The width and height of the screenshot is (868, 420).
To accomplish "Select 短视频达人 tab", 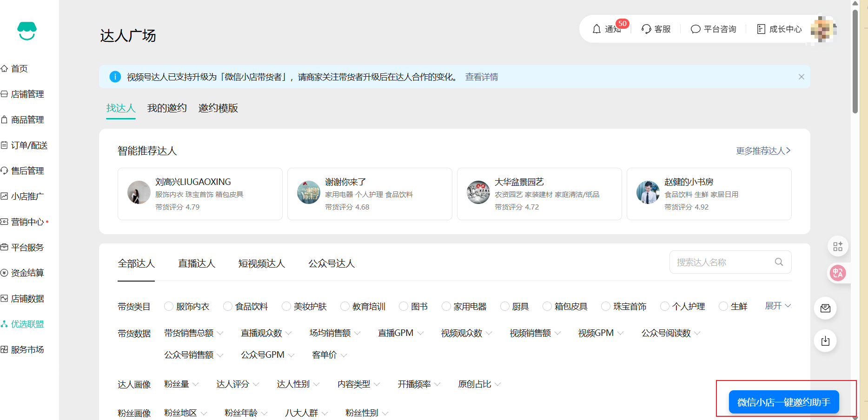I will point(262,264).
